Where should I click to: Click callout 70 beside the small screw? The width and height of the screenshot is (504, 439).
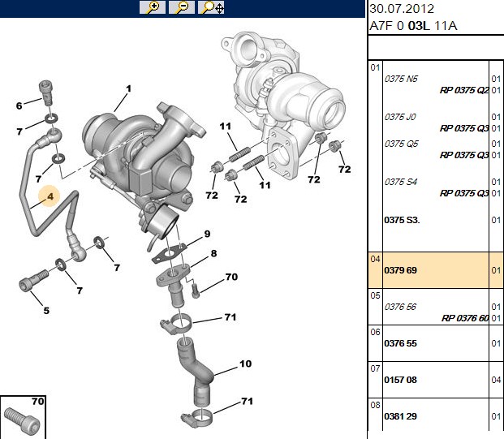coord(231,277)
